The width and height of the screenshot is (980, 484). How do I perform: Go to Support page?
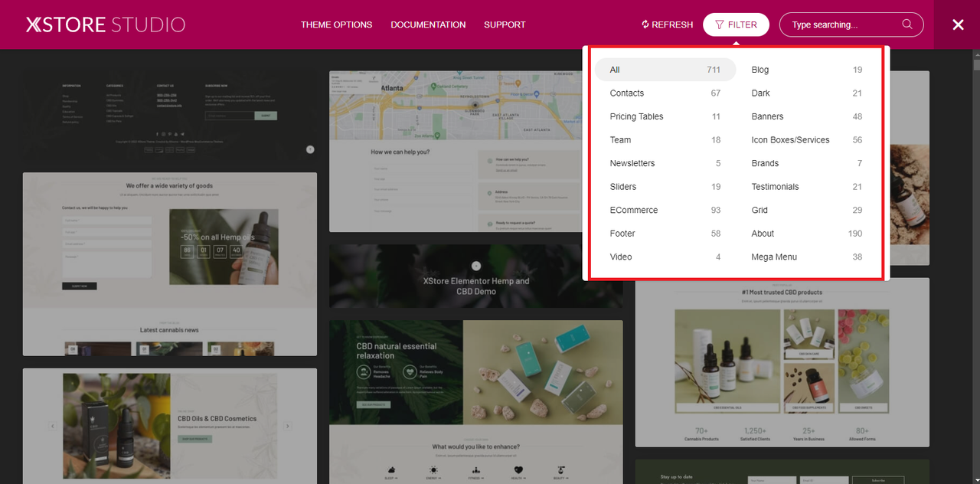pos(505,25)
